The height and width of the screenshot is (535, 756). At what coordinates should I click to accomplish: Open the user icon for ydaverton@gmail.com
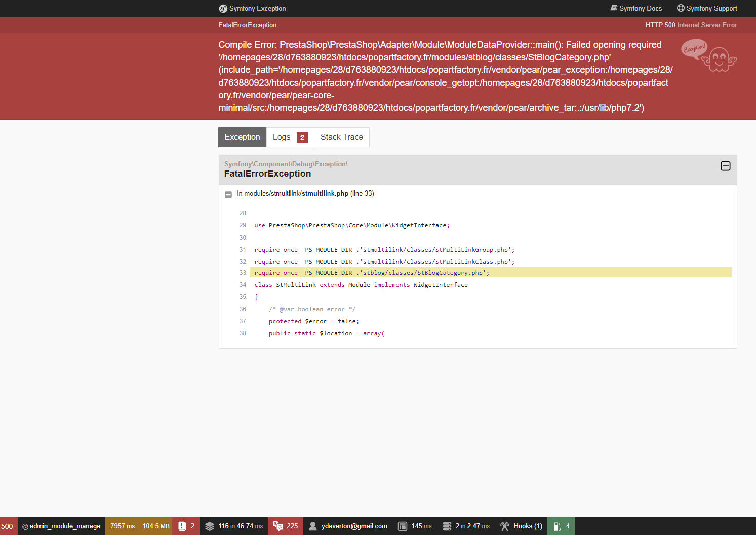313,526
